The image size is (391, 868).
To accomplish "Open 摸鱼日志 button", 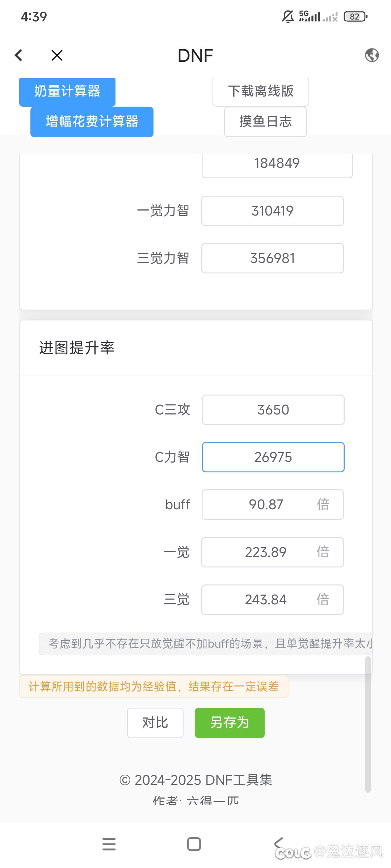I will [x=265, y=122].
